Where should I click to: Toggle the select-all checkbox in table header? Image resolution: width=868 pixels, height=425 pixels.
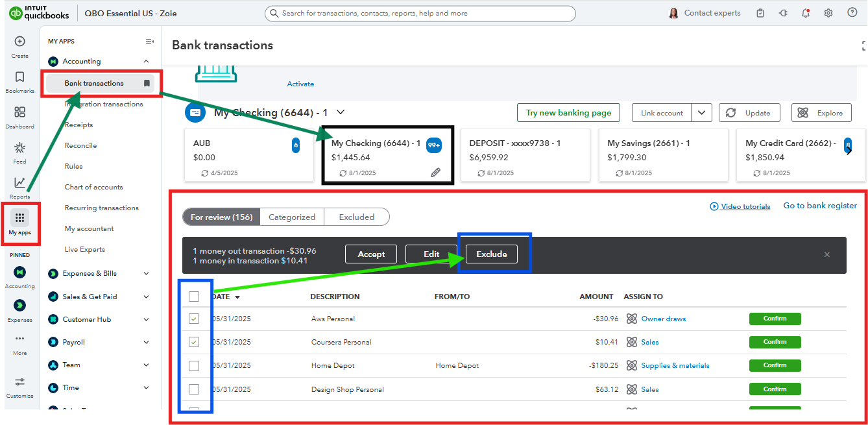coord(194,297)
